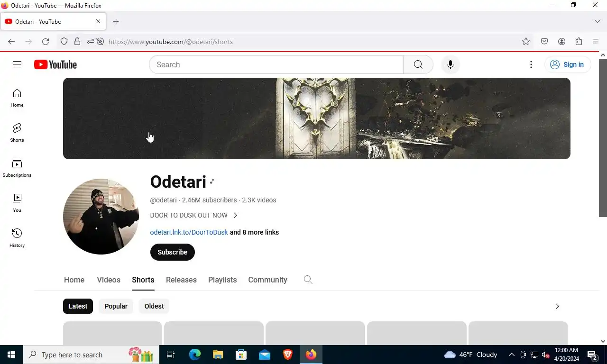The image size is (607, 364).
Task: Open Firefox extensions puzzle icon
Action: 579,42
